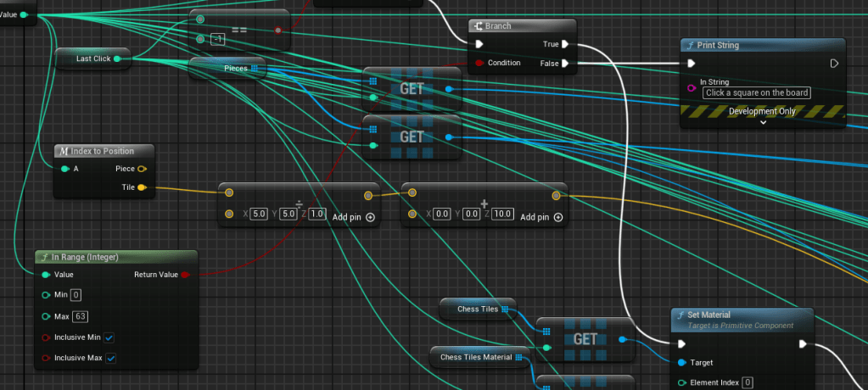Click the Branch node Condition input pin
Viewport: 868px width, 390px height.
tap(479, 63)
